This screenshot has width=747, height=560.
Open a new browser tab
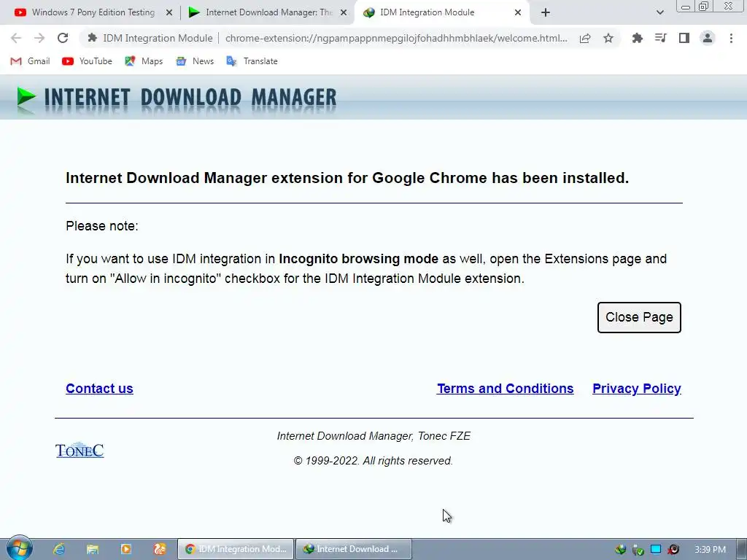546,13
